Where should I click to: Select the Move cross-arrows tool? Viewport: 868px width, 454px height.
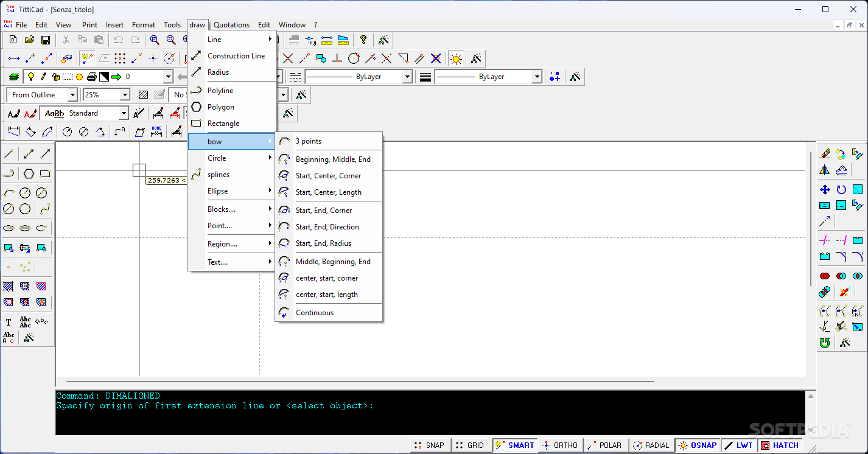(825, 190)
